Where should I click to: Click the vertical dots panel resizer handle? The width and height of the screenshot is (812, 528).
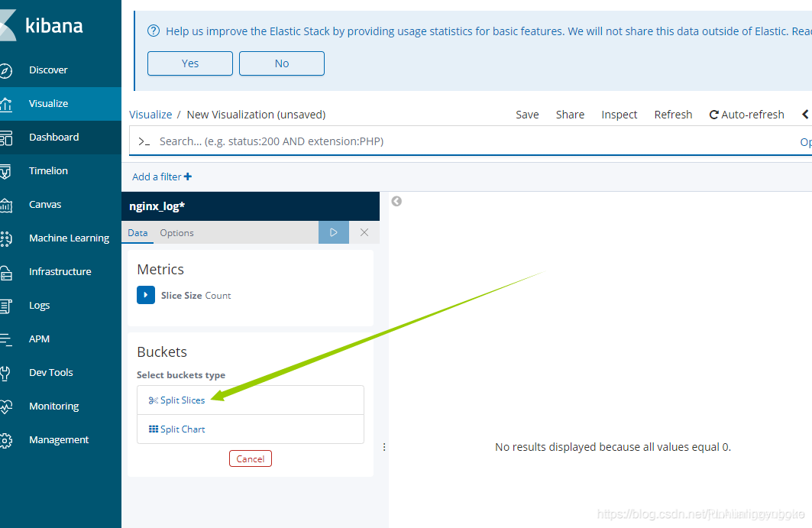[384, 447]
